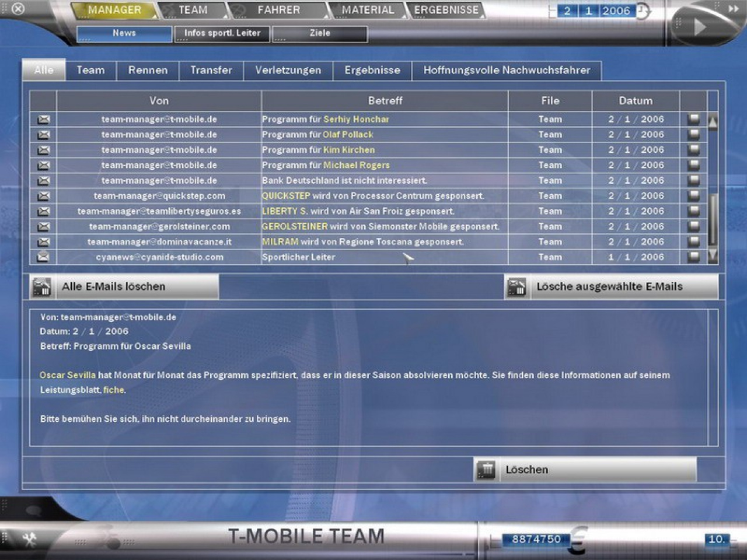
Task: Open envelope icon for MILRAM email
Action: point(43,242)
